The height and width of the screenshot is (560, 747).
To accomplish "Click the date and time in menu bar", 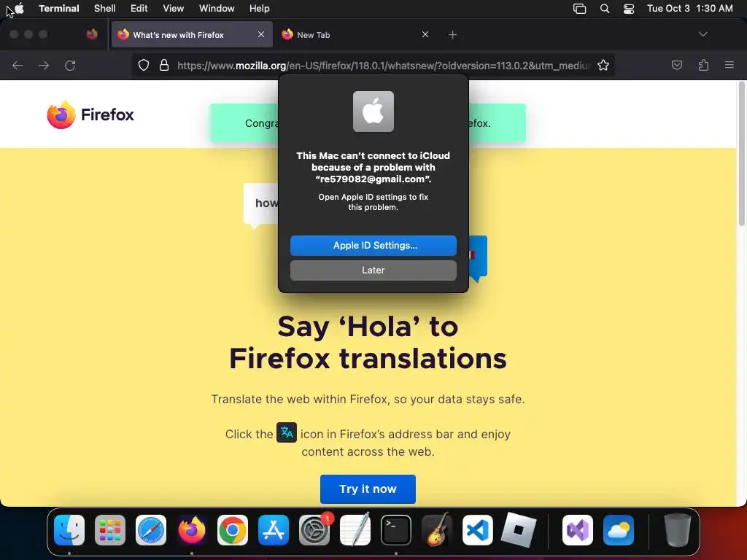I will [690, 9].
